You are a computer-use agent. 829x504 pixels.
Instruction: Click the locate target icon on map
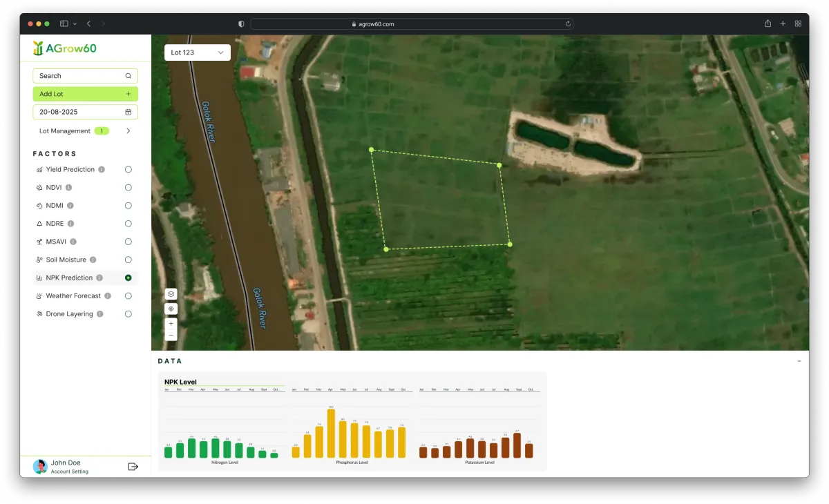[x=171, y=309]
